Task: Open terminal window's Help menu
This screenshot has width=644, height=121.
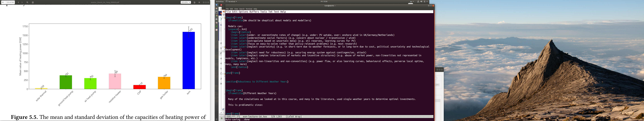Action: tap(255, 9)
